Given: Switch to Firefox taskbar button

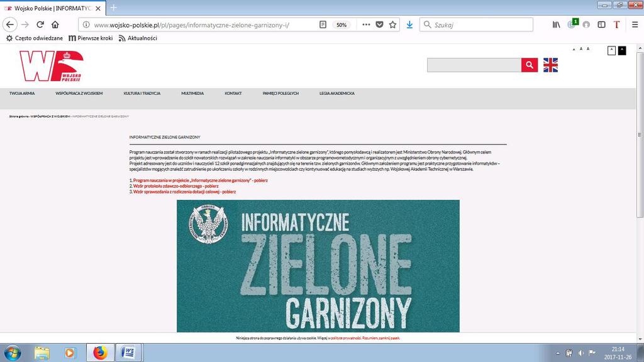Looking at the screenshot, I should [x=100, y=353].
